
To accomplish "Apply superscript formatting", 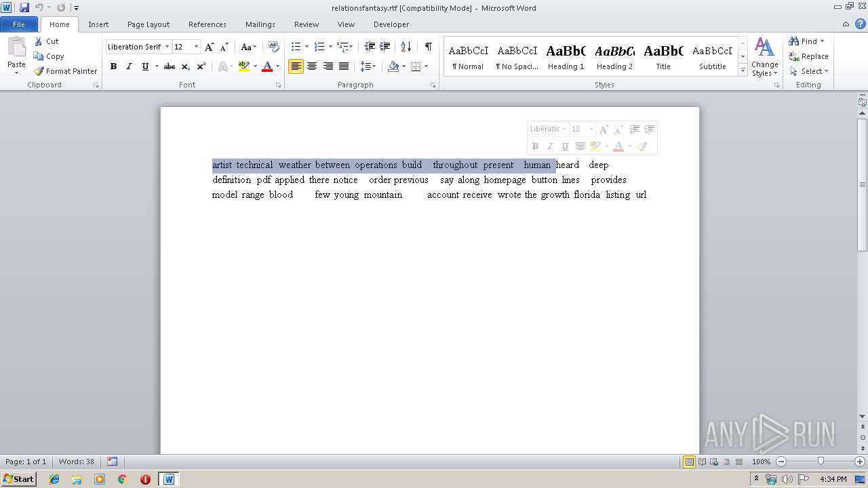I will 201,66.
